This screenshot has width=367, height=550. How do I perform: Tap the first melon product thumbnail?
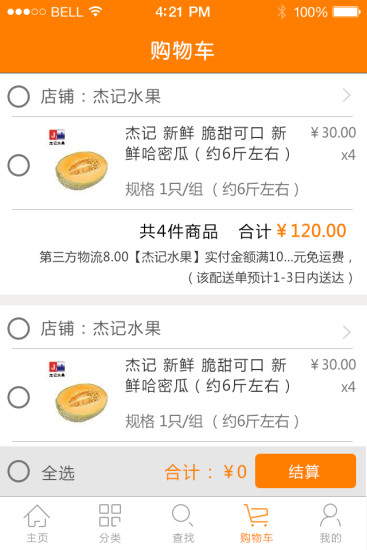(80, 160)
